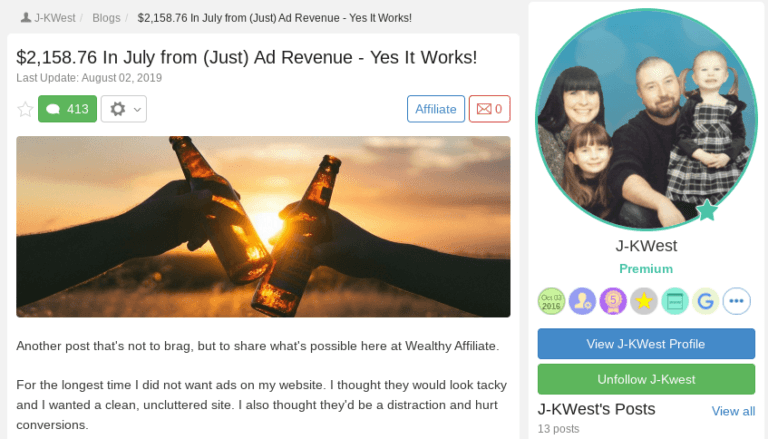Click the J-KWest family profile photo

point(646,120)
